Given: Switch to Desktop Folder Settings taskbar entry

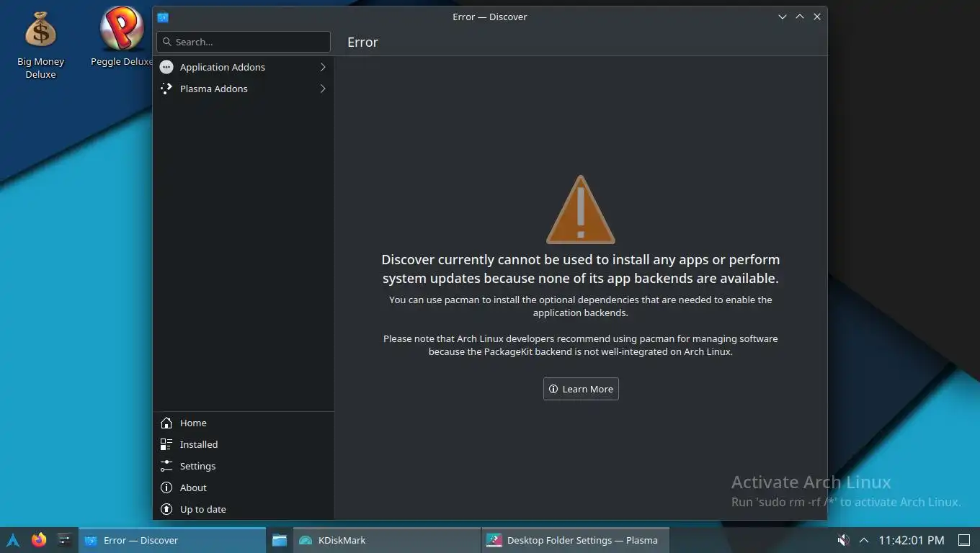Looking at the screenshot, I should [x=575, y=540].
